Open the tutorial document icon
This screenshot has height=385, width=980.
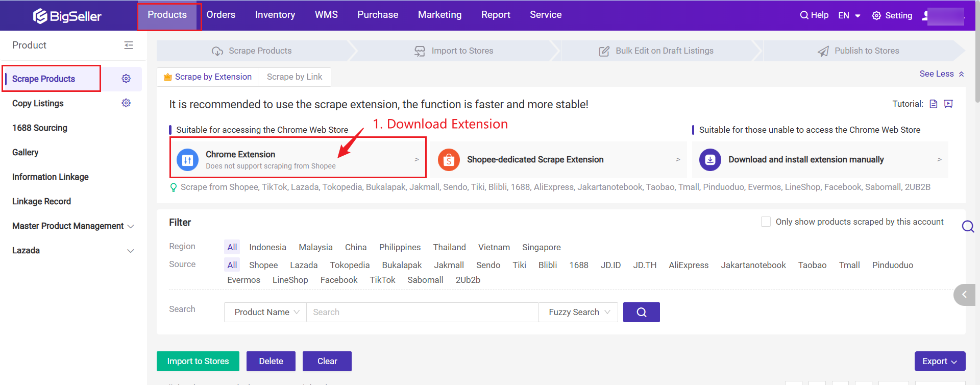[934, 104]
